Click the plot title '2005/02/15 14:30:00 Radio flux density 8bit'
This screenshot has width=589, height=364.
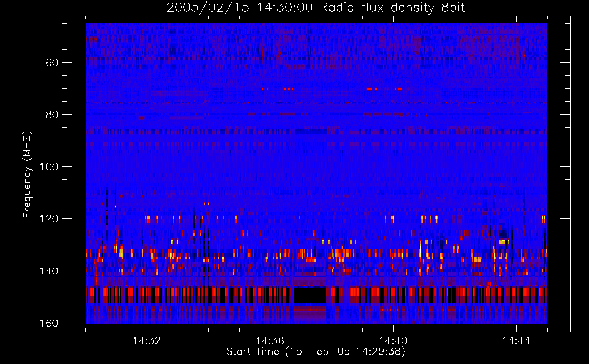pyautogui.click(x=316, y=7)
